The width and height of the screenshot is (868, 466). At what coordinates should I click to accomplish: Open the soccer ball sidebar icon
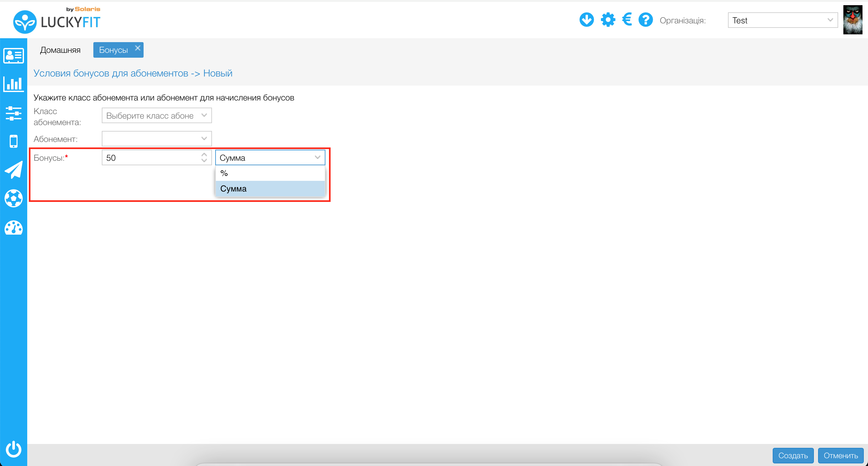14,198
